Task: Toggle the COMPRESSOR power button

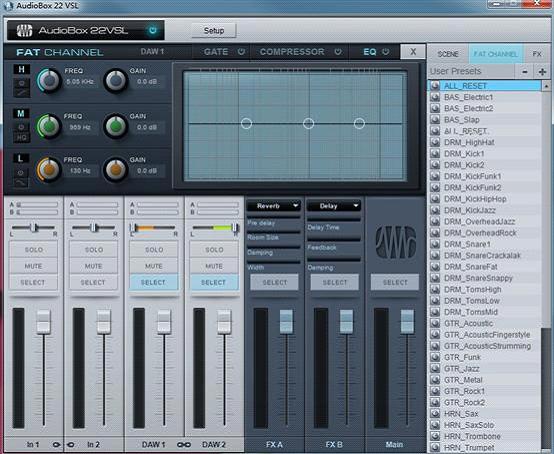Action: [x=338, y=52]
